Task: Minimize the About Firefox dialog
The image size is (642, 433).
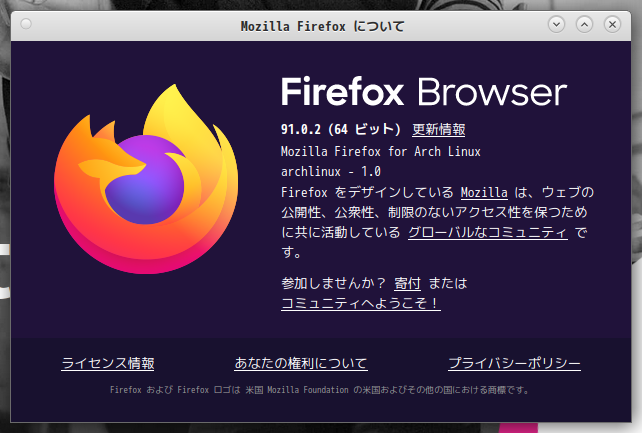Action: point(556,25)
